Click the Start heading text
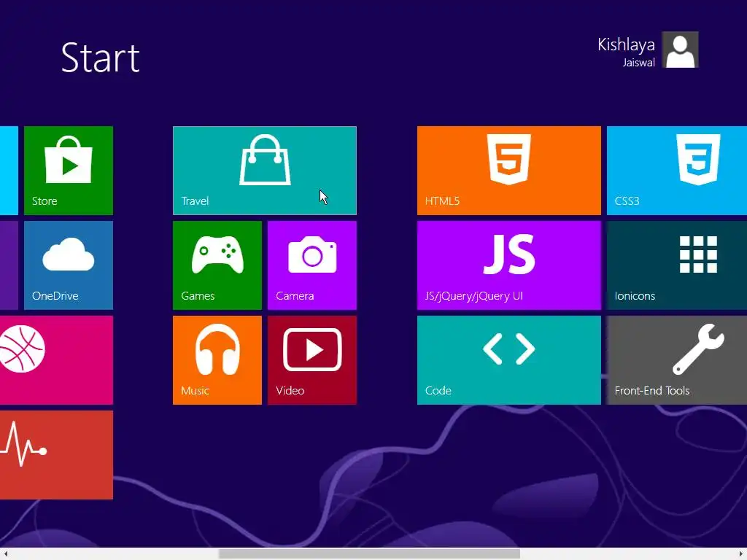Image resolution: width=747 pixels, height=560 pixels. pyautogui.click(x=100, y=58)
